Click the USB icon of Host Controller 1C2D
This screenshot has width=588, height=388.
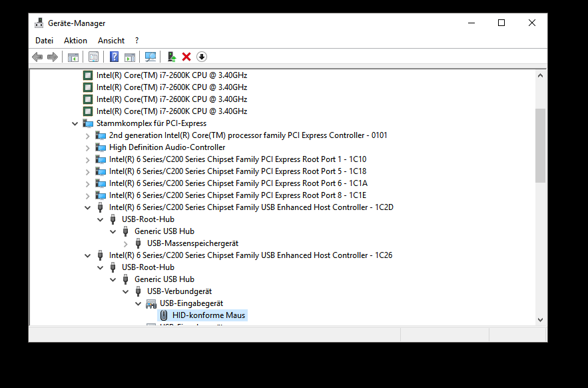point(100,207)
